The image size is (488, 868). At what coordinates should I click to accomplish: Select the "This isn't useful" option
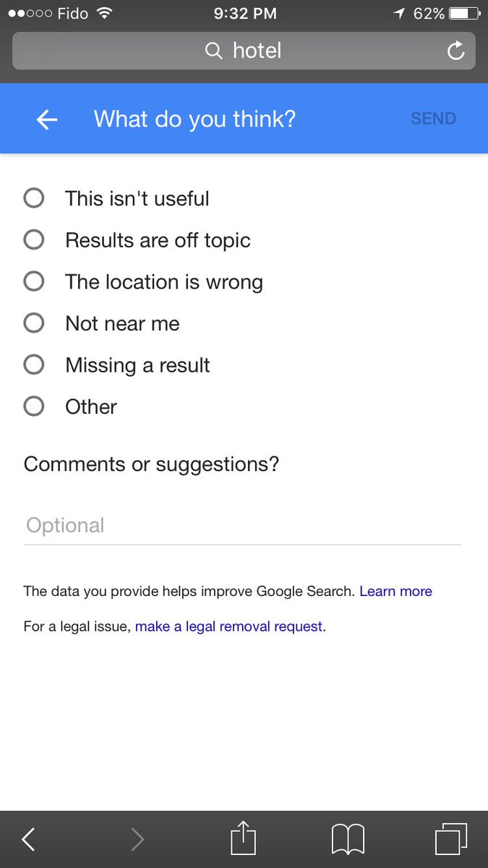tap(34, 198)
